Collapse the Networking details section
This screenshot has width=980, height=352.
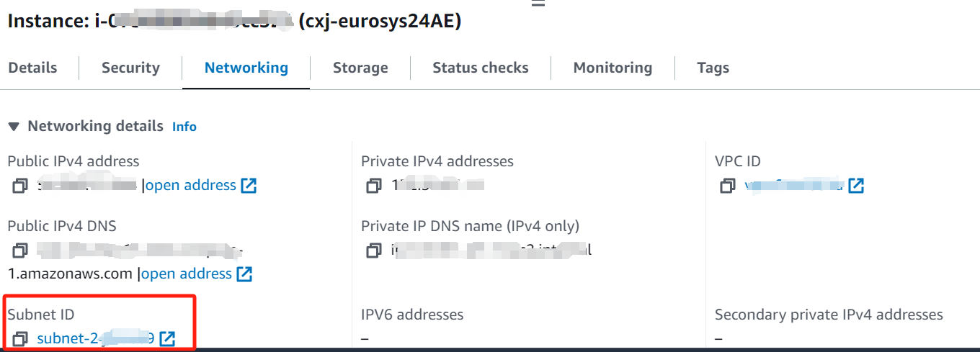point(13,127)
